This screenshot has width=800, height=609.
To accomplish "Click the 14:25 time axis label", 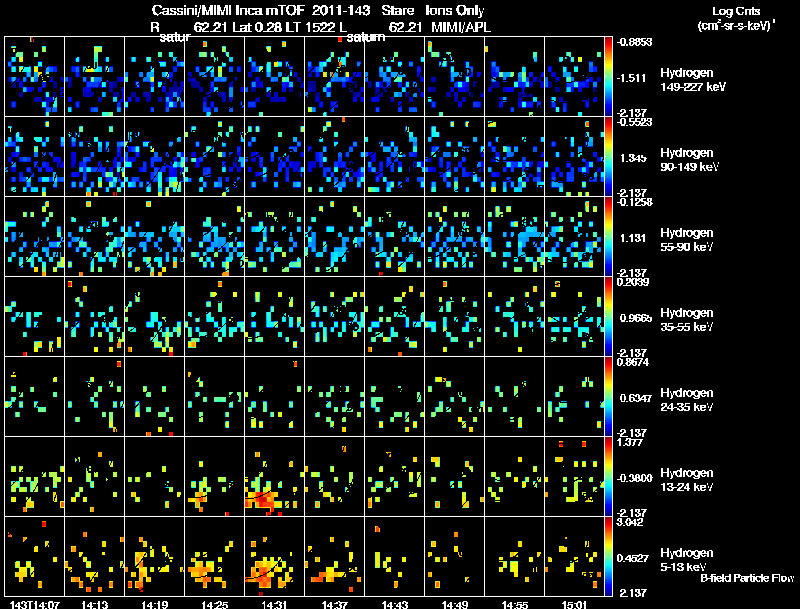I will pyautogui.click(x=214, y=604).
